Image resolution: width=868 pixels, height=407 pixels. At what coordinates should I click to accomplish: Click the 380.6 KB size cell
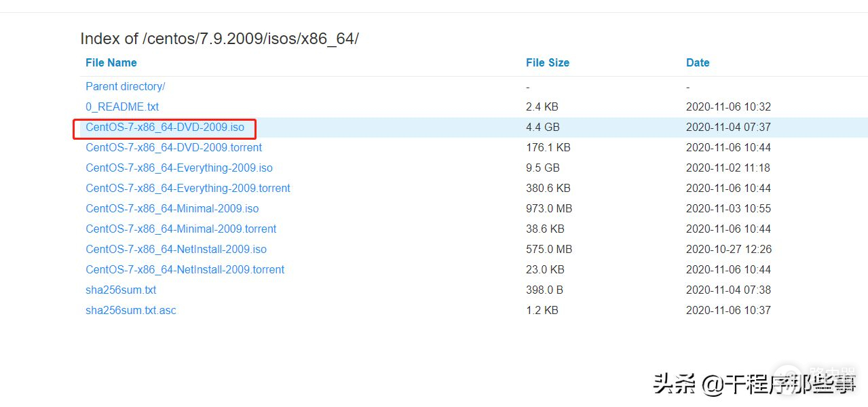[x=548, y=188]
